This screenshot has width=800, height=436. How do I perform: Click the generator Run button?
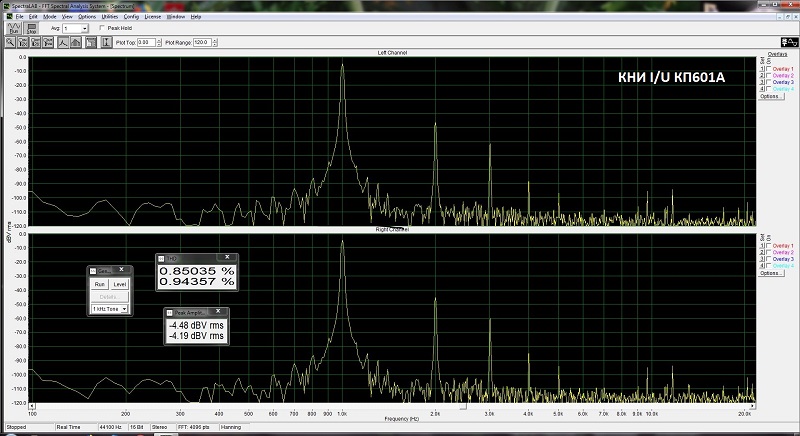pyautogui.click(x=100, y=284)
